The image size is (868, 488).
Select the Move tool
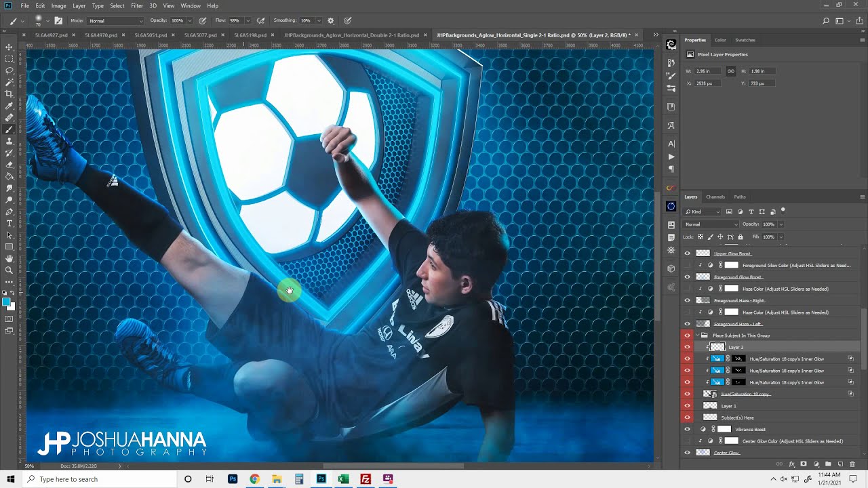(x=9, y=47)
